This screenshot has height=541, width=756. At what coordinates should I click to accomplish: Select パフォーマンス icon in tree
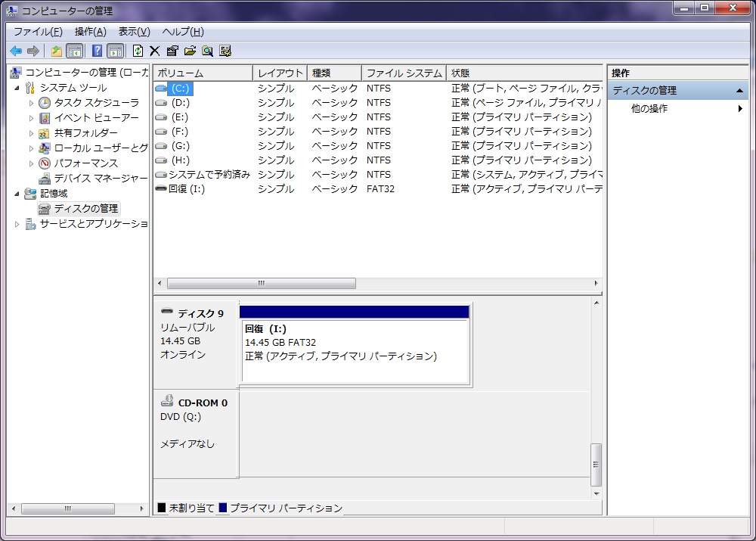pyautogui.click(x=45, y=163)
